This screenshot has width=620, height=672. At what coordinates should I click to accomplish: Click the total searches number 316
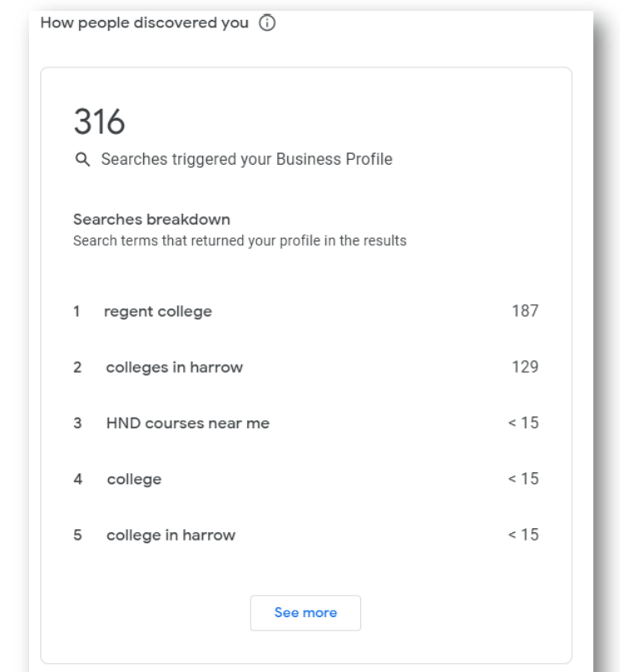click(x=99, y=123)
